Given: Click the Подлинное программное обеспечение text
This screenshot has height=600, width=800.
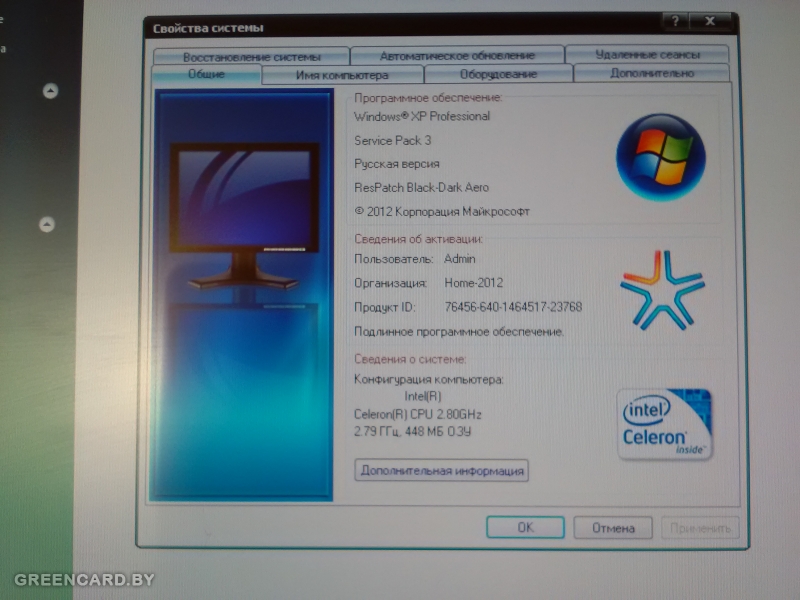Looking at the screenshot, I should point(459,332).
